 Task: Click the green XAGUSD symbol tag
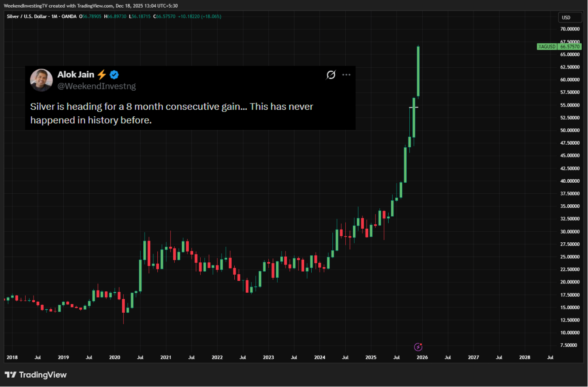(546, 46)
